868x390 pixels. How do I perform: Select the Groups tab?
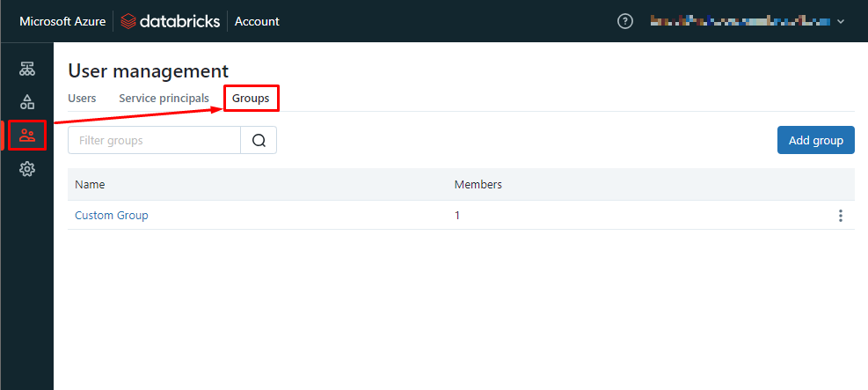coord(251,98)
